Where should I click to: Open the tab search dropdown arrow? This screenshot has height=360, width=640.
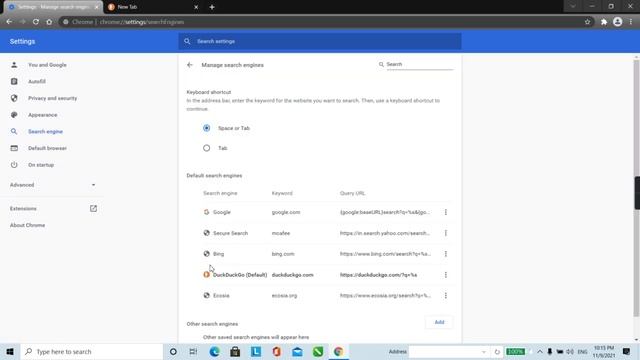pyautogui.click(x=573, y=7)
